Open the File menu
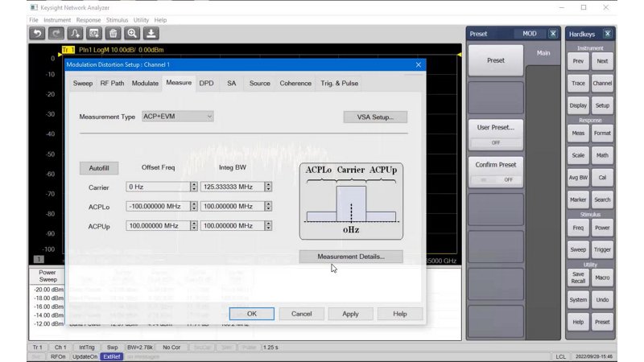644x362 pixels. (34, 20)
